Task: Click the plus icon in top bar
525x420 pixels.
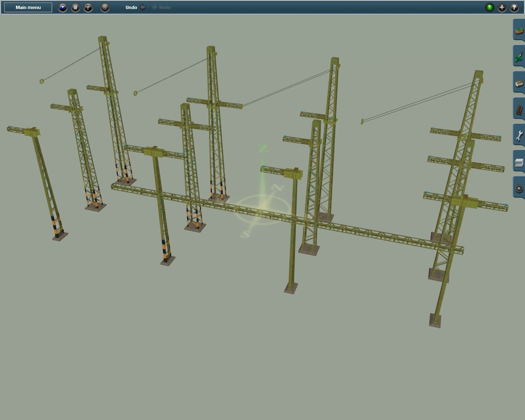Action: pos(502,7)
